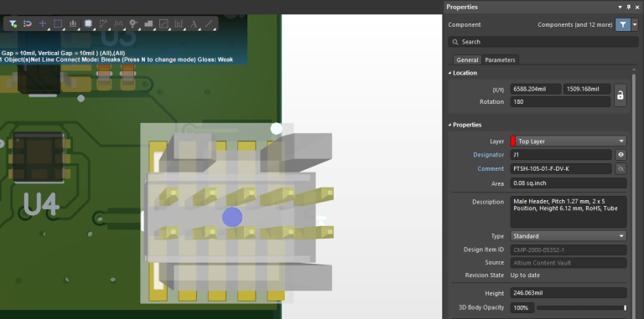644x319 pixels.
Task: Edit the X location 6588.204mil field
Action: pos(536,89)
